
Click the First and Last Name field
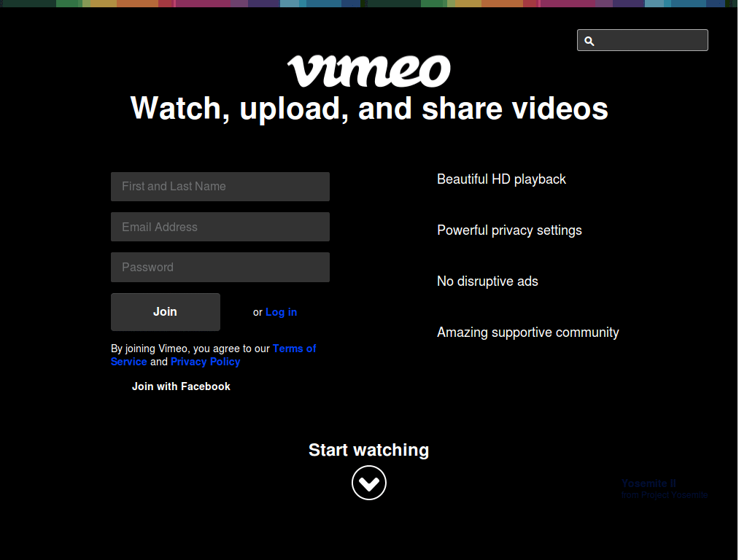(x=220, y=187)
